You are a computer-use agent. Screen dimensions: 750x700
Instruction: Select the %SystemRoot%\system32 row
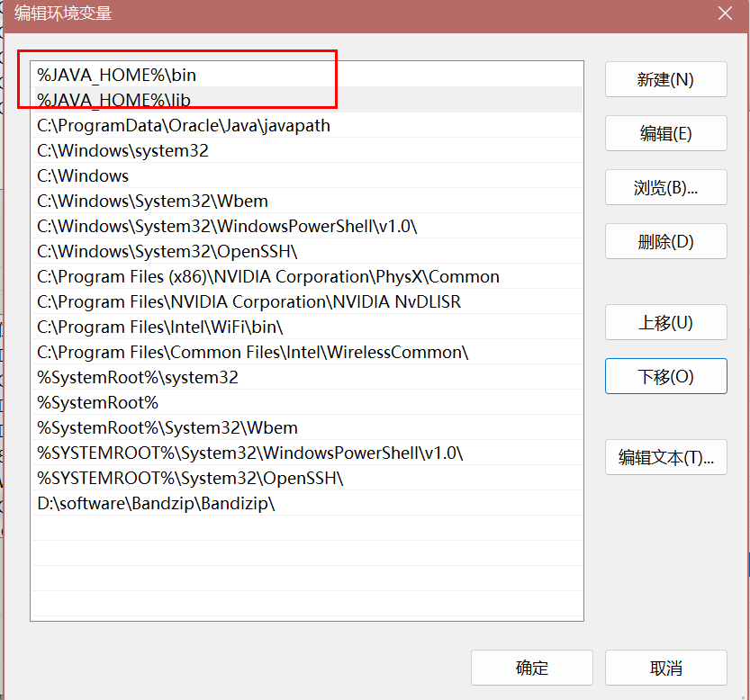coord(307,377)
